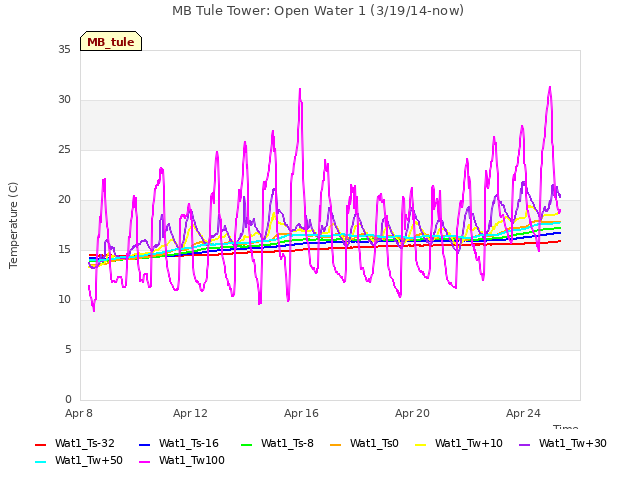Click the orange Wat1_Ts0 legend swatch

click(336, 444)
